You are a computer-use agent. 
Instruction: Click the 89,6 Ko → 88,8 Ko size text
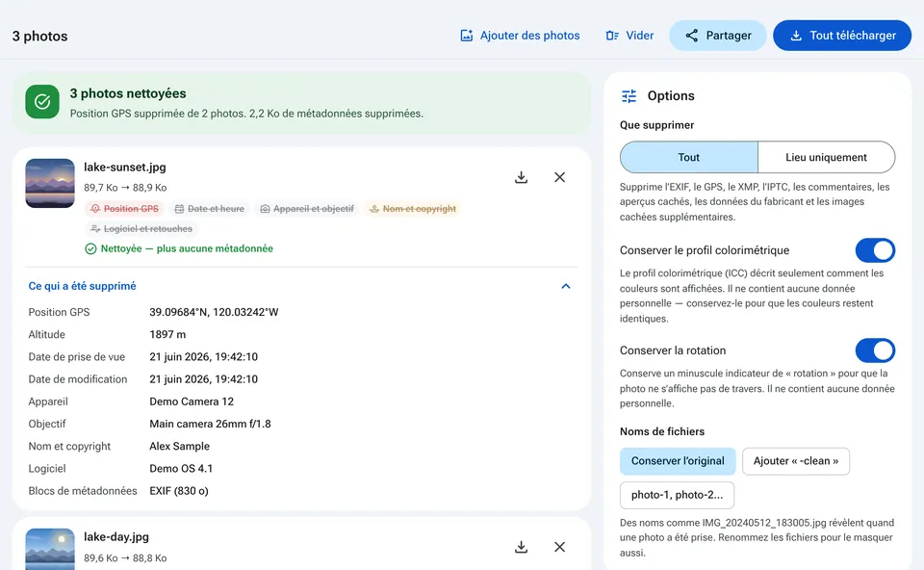(125, 558)
